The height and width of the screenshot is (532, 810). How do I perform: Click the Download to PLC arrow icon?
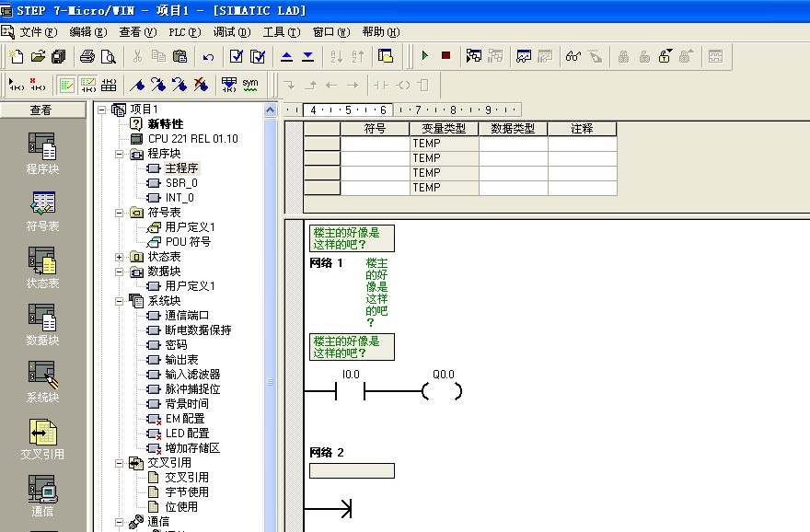point(307,56)
